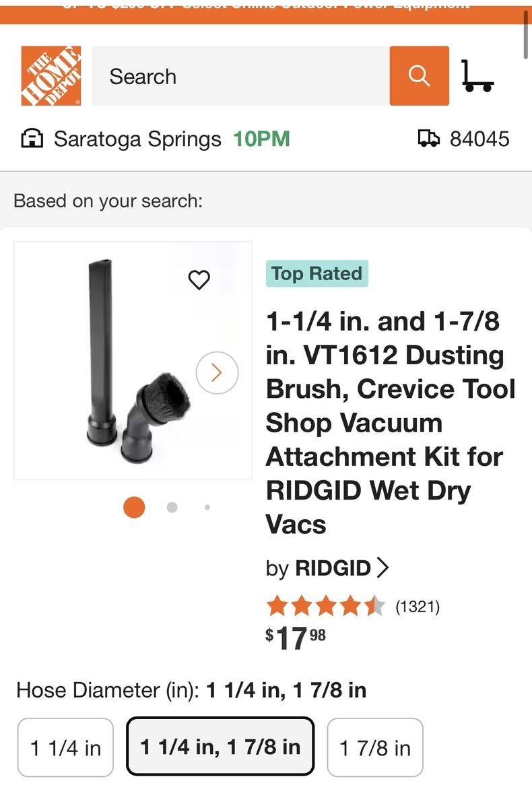532x808 pixels.
Task: Select 1 1/4 in, 1 7/8 in option
Action: (220, 747)
